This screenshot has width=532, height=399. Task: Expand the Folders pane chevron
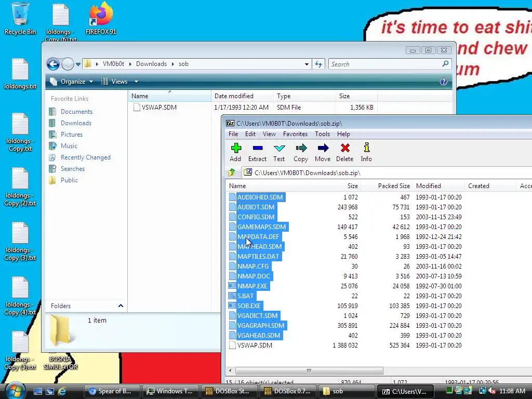[x=121, y=305]
